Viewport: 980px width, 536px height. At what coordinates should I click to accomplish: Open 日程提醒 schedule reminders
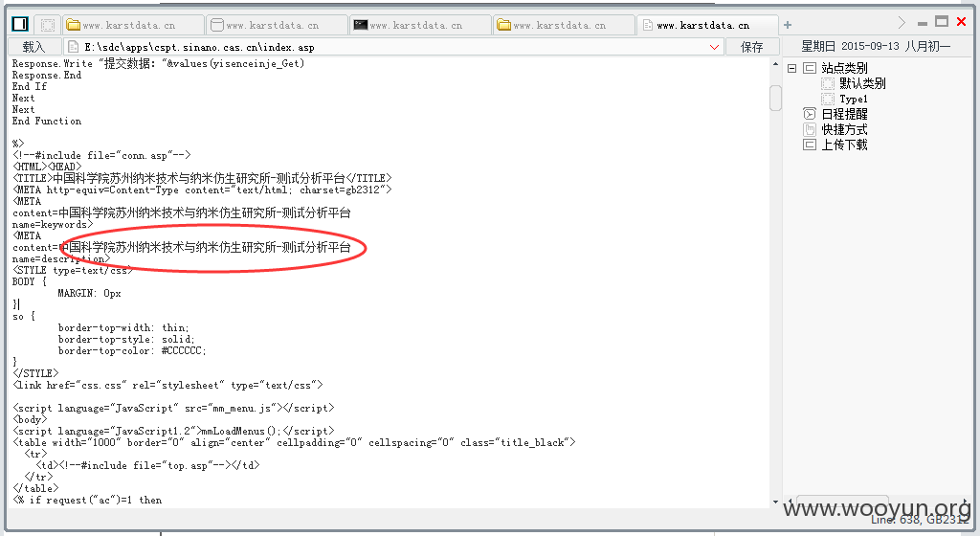[x=844, y=114]
